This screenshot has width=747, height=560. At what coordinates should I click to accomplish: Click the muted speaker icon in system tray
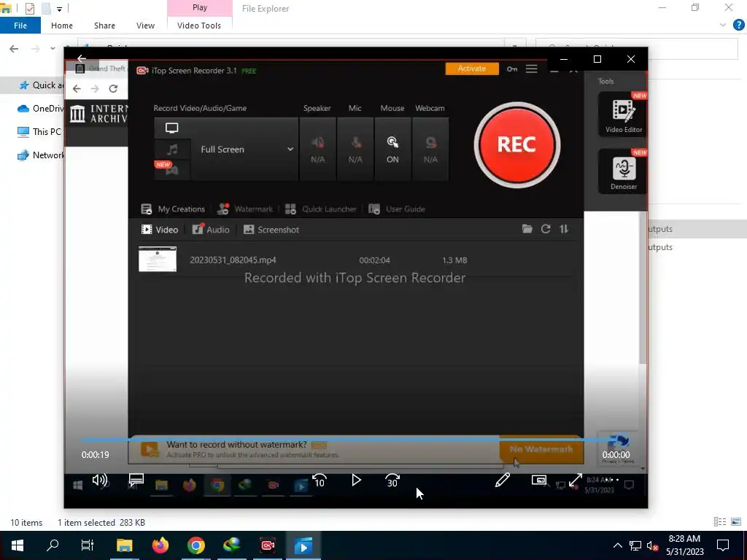click(653, 545)
